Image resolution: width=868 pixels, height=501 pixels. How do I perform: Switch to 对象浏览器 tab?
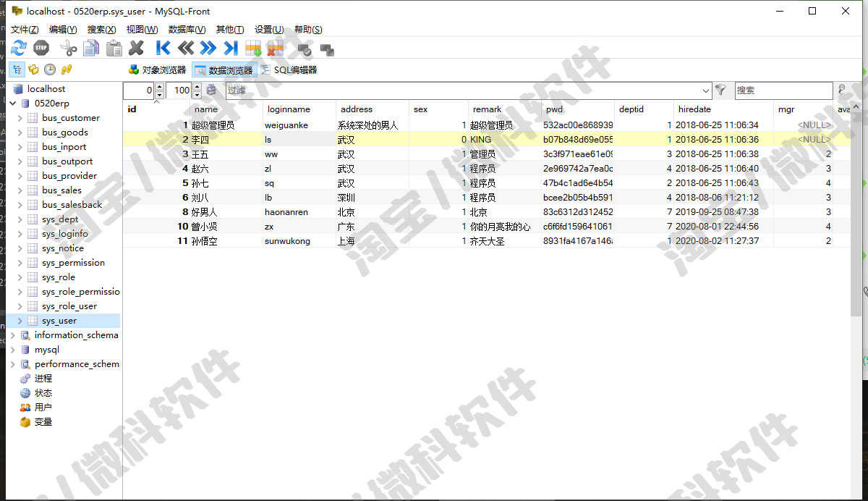(x=157, y=70)
